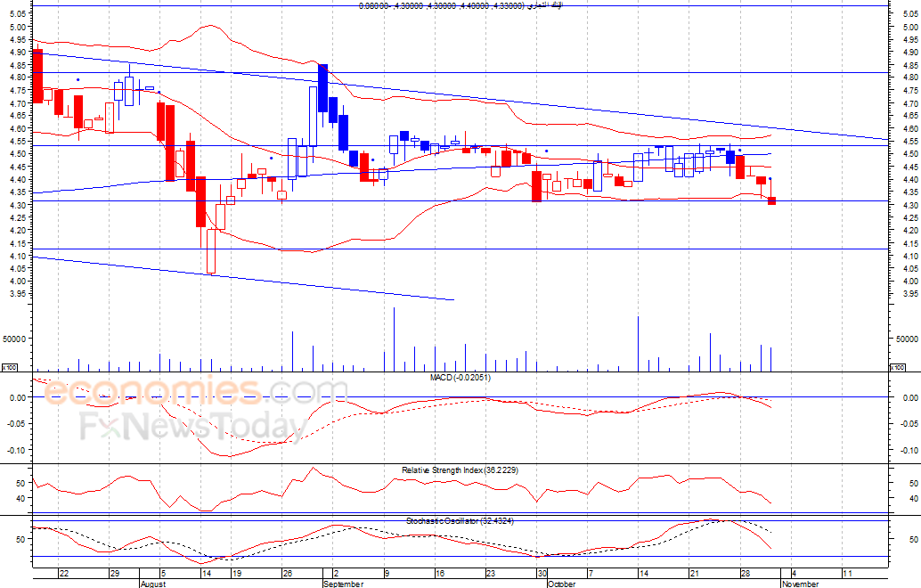Select date label 29 on the time axis
This screenshot has height=588, width=921.
(x=115, y=574)
